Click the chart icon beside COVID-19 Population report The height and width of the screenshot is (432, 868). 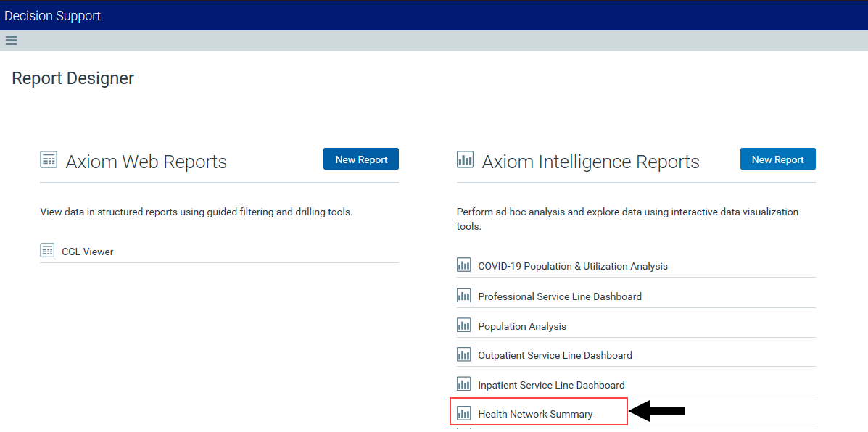(463, 265)
